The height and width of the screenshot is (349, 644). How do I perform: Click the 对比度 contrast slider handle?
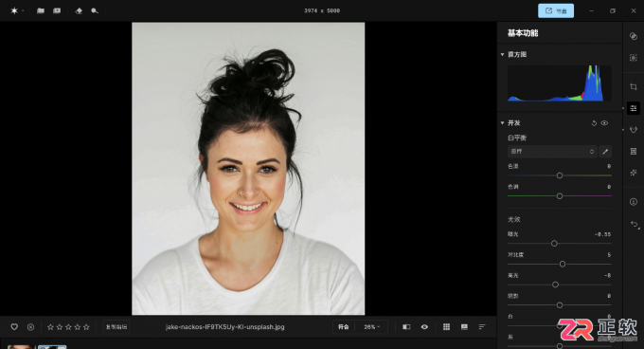pyautogui.click(x=563, y=264)
